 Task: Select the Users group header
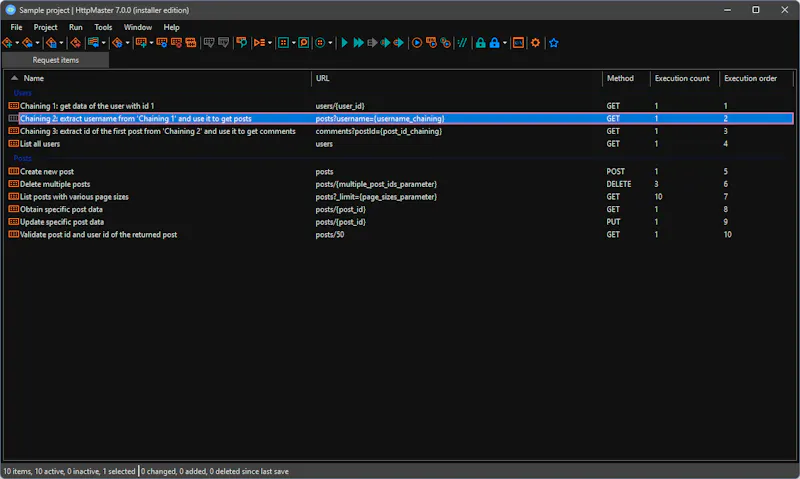(x=22, y=93)
